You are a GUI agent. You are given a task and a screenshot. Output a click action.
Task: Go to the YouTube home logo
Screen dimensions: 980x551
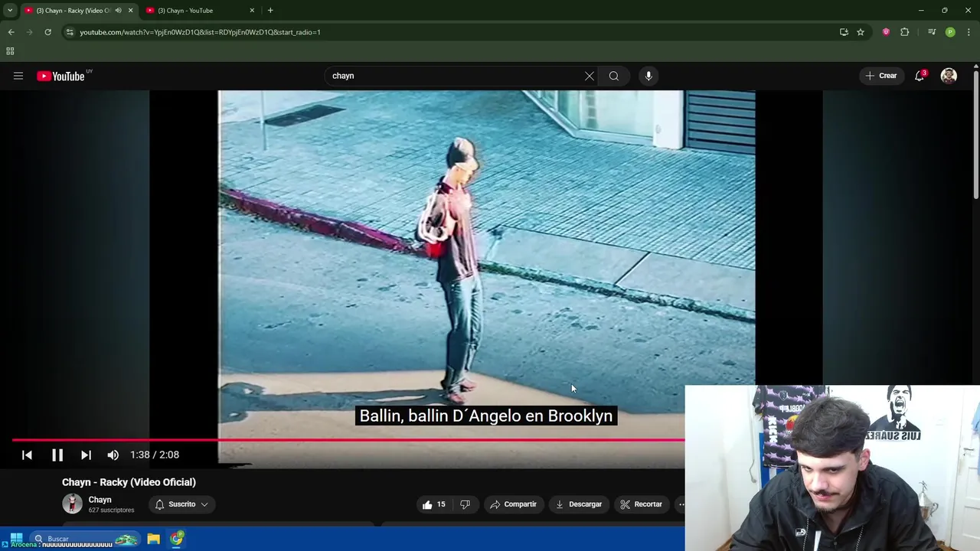[x=60, y=76]
